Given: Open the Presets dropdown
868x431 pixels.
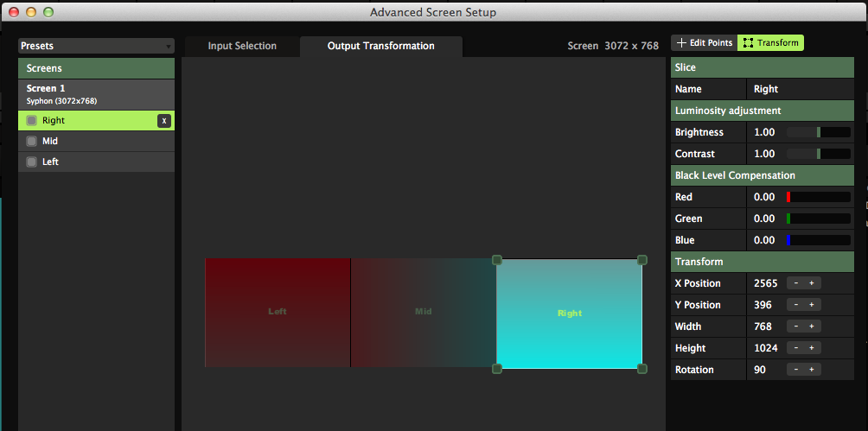Looking at the screenshot, I should [96, 46].
